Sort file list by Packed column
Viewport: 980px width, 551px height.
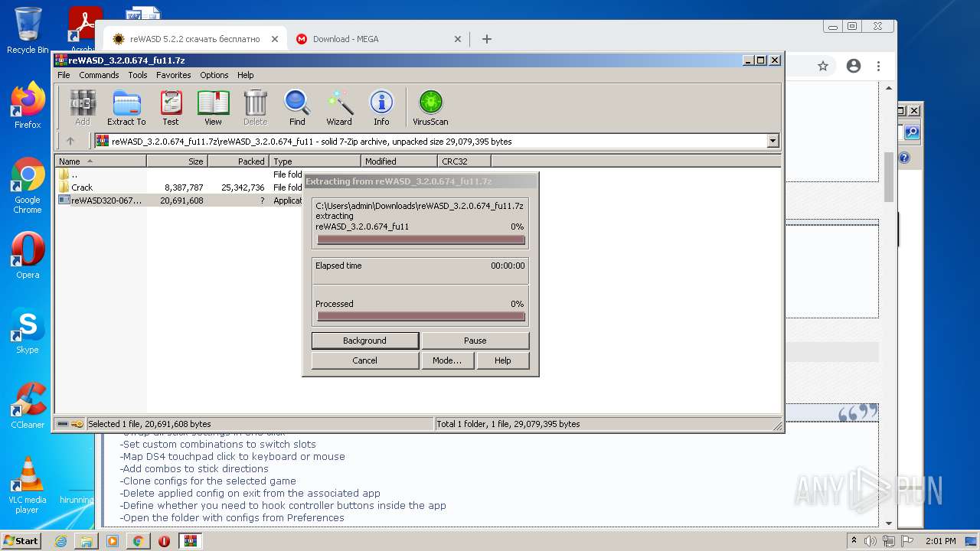(238, 161)
